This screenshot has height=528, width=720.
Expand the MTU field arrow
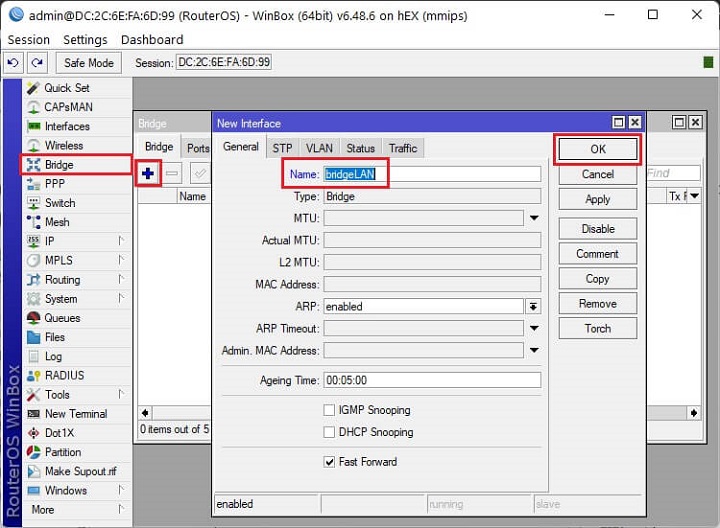pos(534,218)
